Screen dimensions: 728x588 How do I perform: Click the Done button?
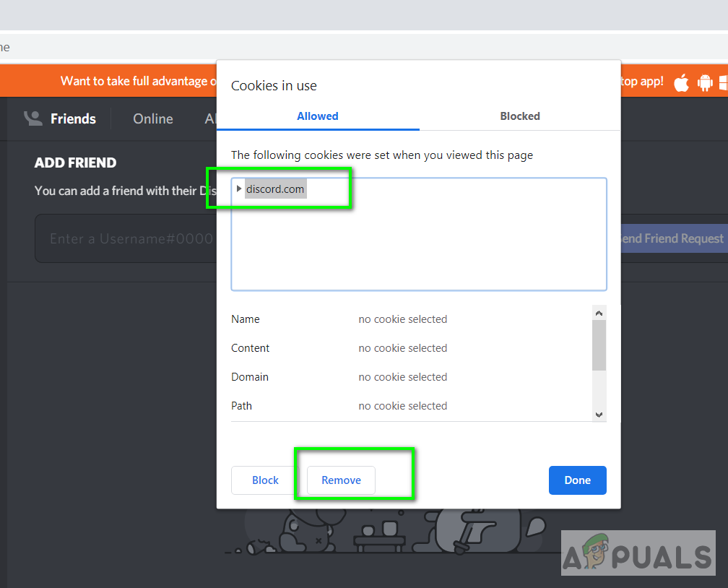coord(578,480)
